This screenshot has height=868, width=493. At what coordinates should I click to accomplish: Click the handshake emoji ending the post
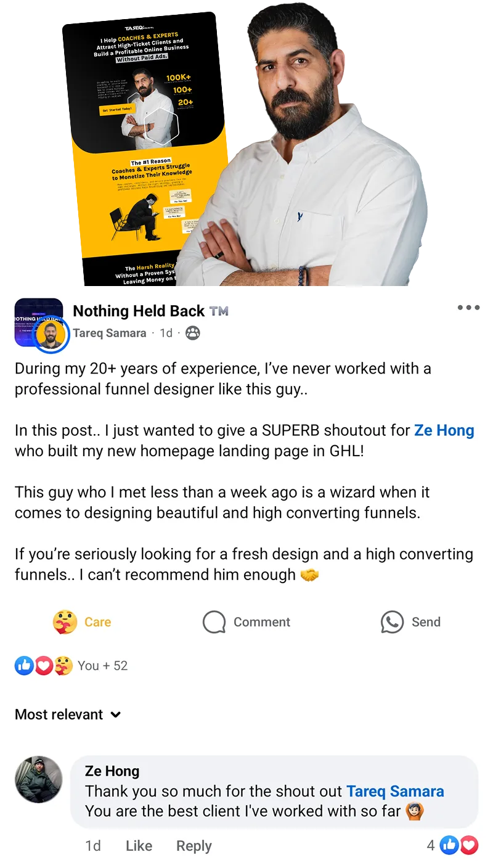(309, 575)
